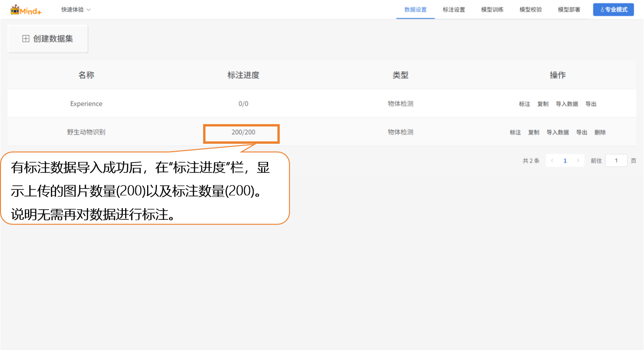Click 复制 for the Experience dataset

(x=543, y=104)
